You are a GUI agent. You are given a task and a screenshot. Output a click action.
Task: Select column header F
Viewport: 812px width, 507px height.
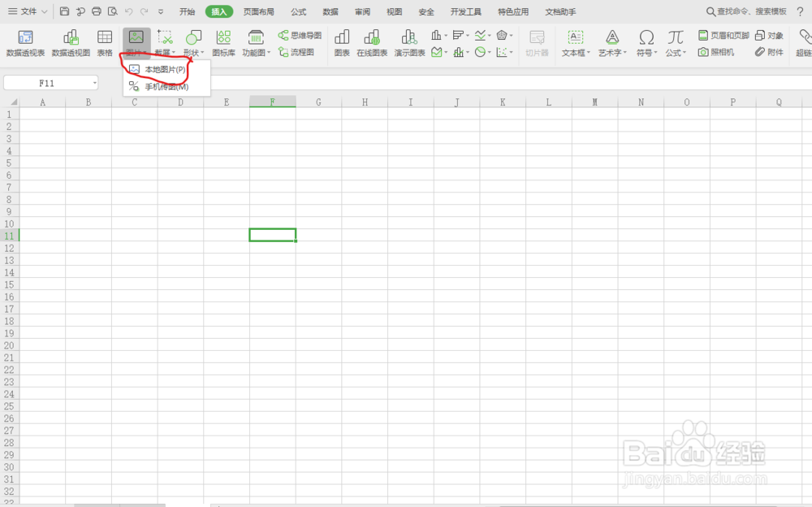click(x=272, y=102)
